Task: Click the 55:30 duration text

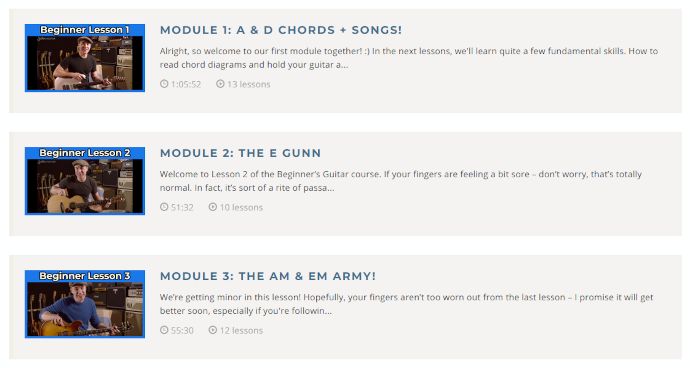Action: [182, 330]
